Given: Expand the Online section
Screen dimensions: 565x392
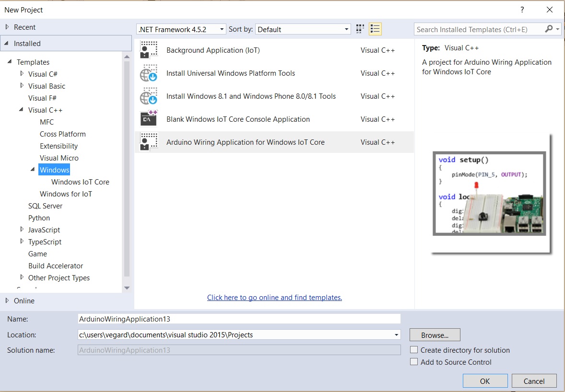Looking at the screenshot, I should coord(7,300).
